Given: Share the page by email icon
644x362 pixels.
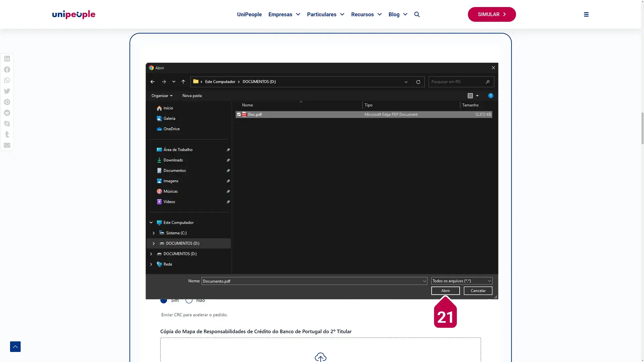Looking at the screenshot, I should pos(7,145).
